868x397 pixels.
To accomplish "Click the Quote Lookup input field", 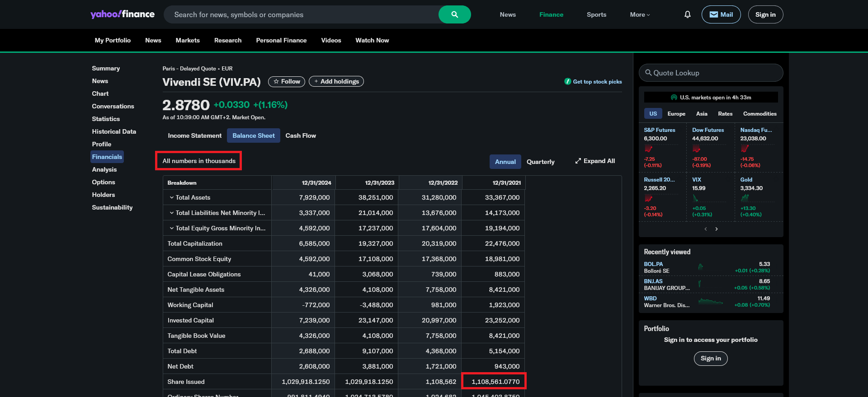I will (x=711, y=73).
